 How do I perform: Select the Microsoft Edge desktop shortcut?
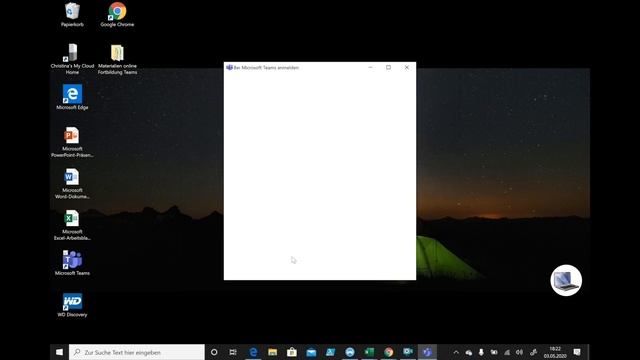point(72,97)
